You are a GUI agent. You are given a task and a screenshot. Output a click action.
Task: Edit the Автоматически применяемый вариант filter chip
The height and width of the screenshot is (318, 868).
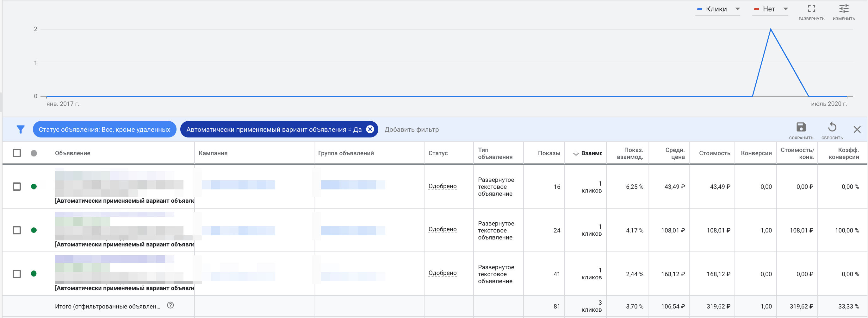[274, 130]
